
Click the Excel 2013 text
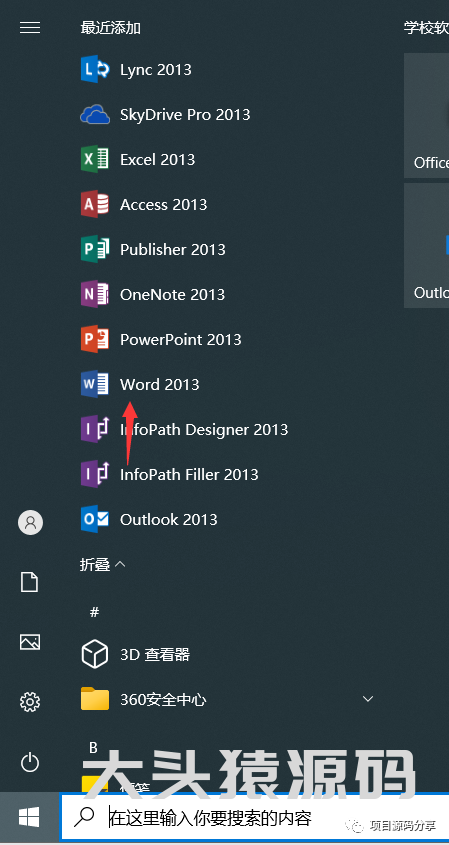coord(157,160)
